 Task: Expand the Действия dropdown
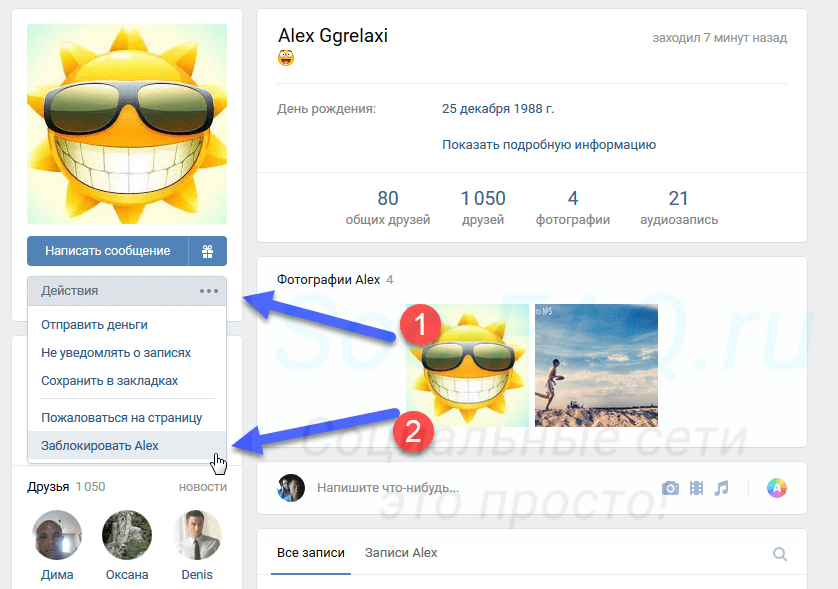(127, 291)
